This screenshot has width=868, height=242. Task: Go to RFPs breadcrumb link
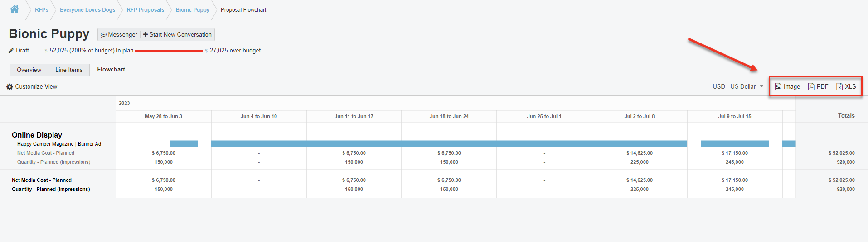coord(42,10)
